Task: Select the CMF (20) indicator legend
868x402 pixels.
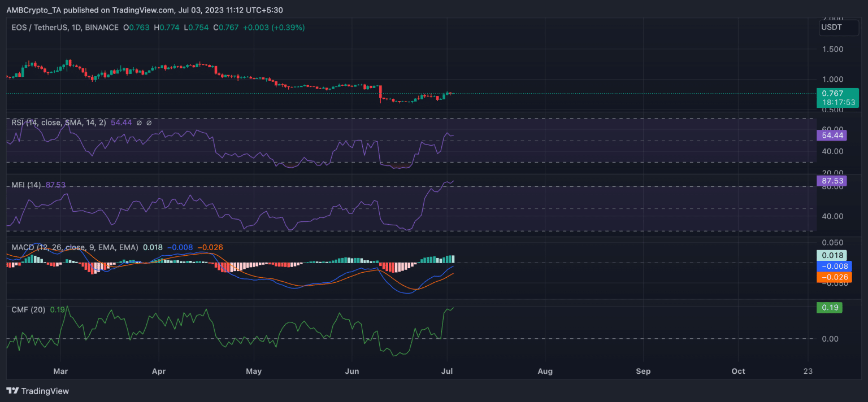Action: pyautogui.click(x=29, y=309)
